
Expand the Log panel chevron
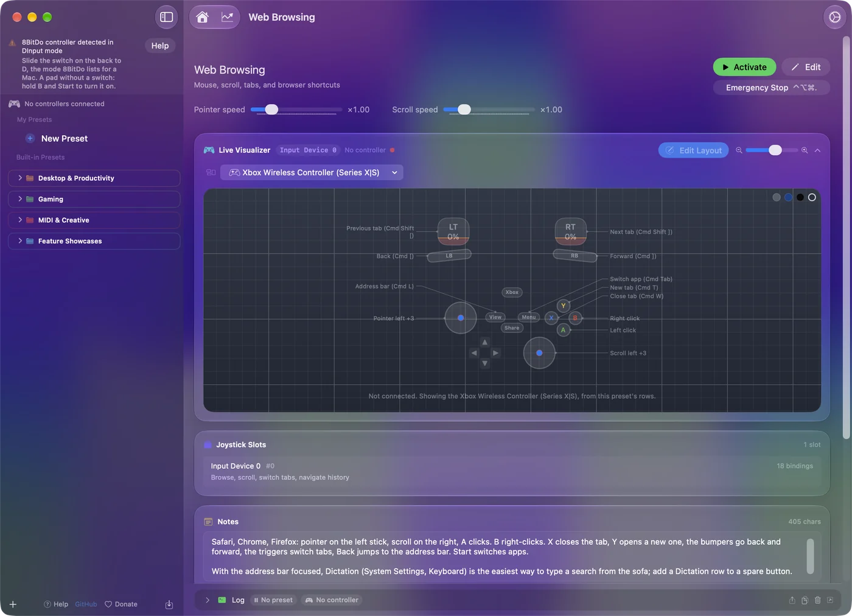pyautogui.click(x=208, y=600)
